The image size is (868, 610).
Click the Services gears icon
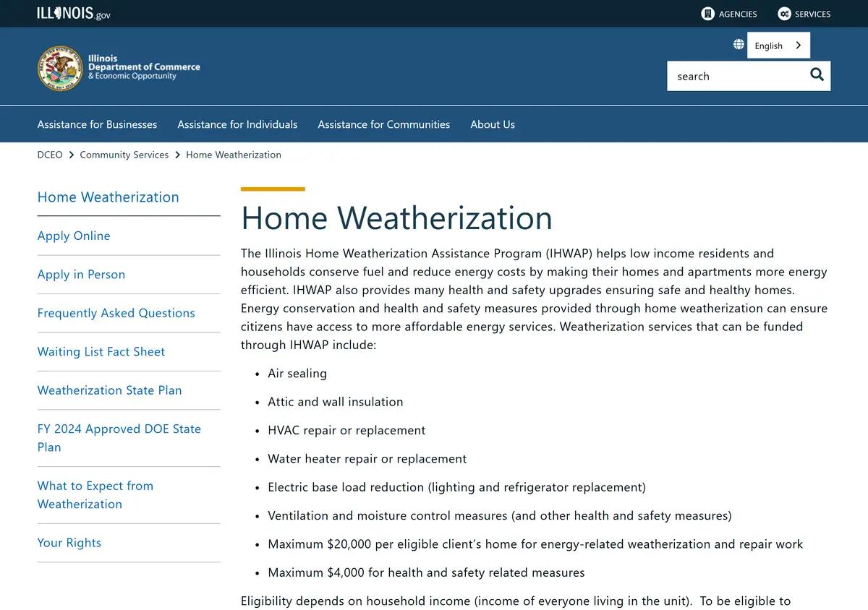784,14
